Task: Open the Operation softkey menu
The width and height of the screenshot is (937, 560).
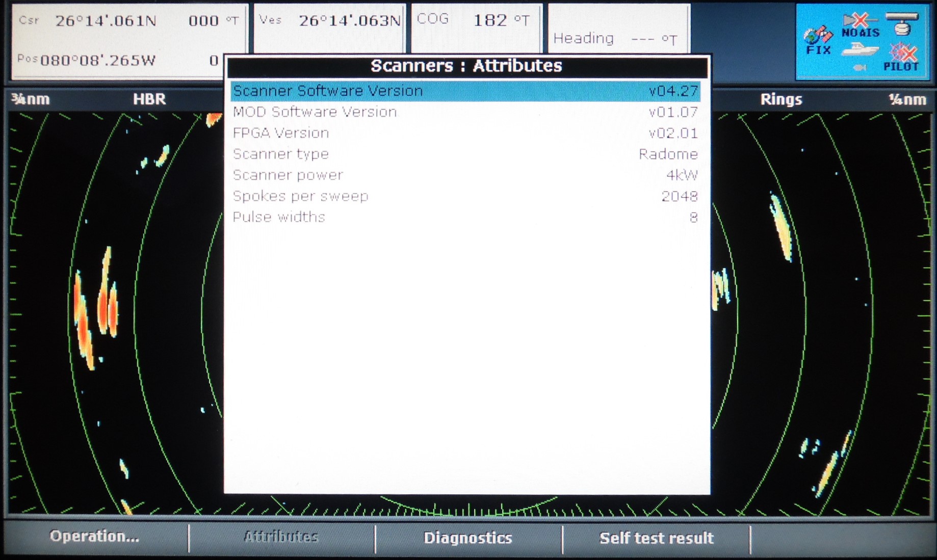Action: [94, 537]
